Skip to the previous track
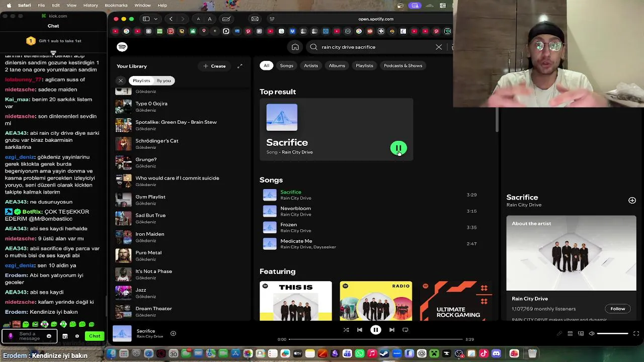644x362 pixels. click(x=359, y=330)
